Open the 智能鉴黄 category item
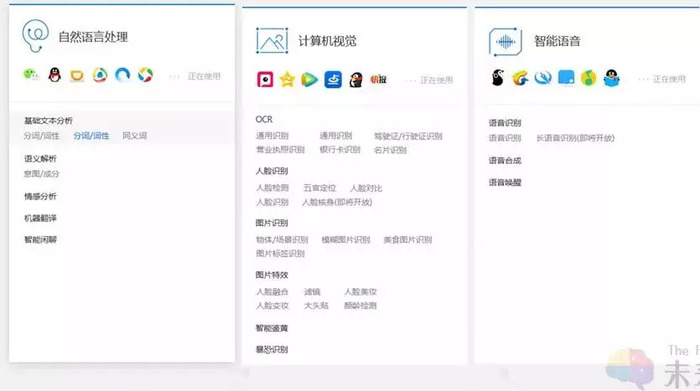This screenshot has width=700, height=391. [x=271, y=329]
